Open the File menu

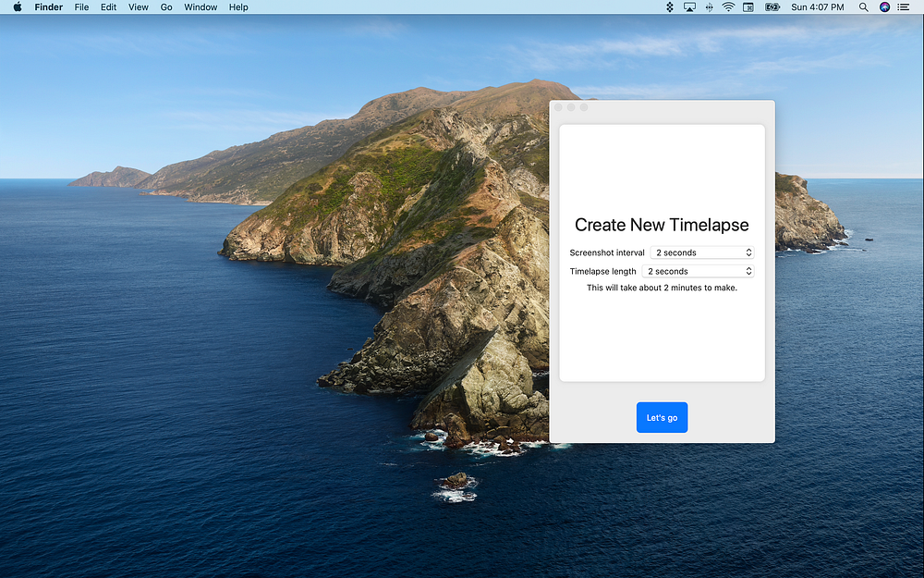(81, 7)
